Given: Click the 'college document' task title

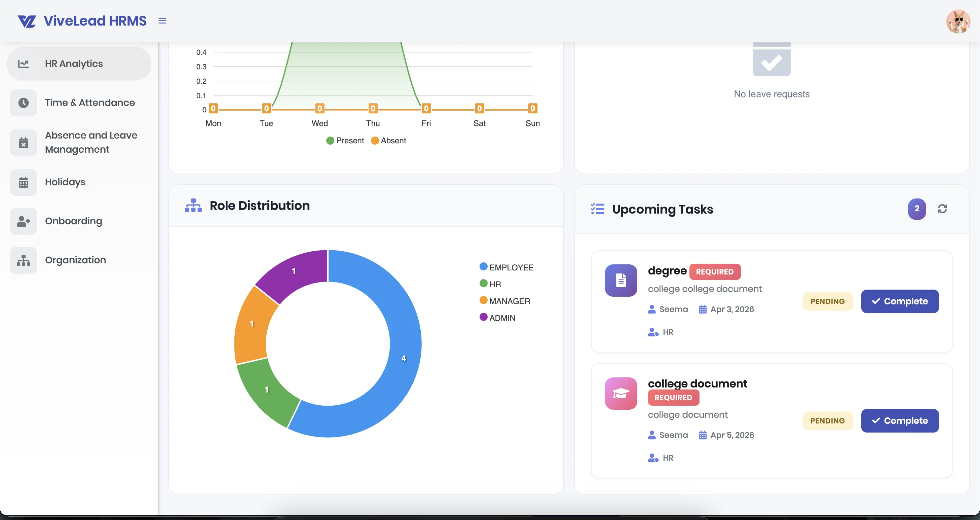Looking at the screenshot, I should (698, 383).
